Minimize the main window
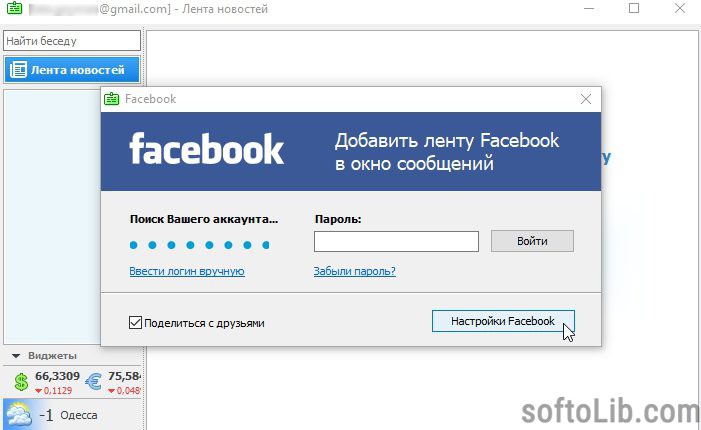 [589, 8]
